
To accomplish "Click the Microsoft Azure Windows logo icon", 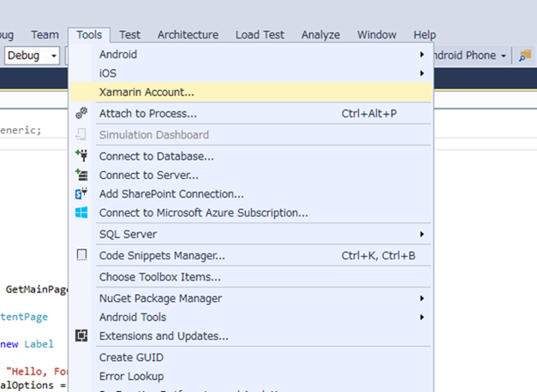I will click(x=81, y=212).
